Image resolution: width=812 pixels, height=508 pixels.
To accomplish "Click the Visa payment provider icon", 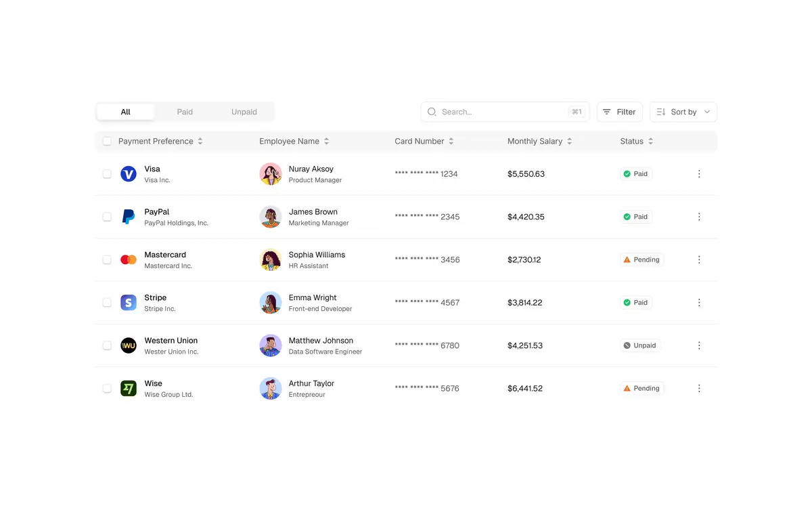I will pos(129,173).
